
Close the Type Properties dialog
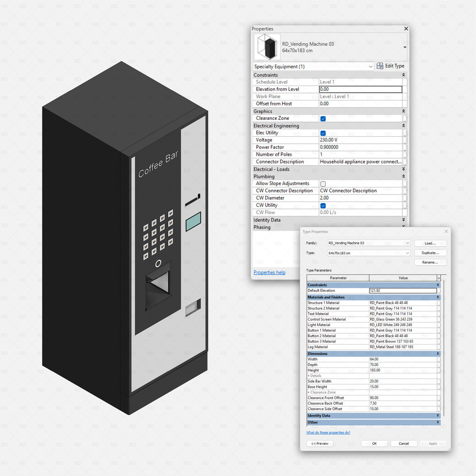click(x=446, y=231)
